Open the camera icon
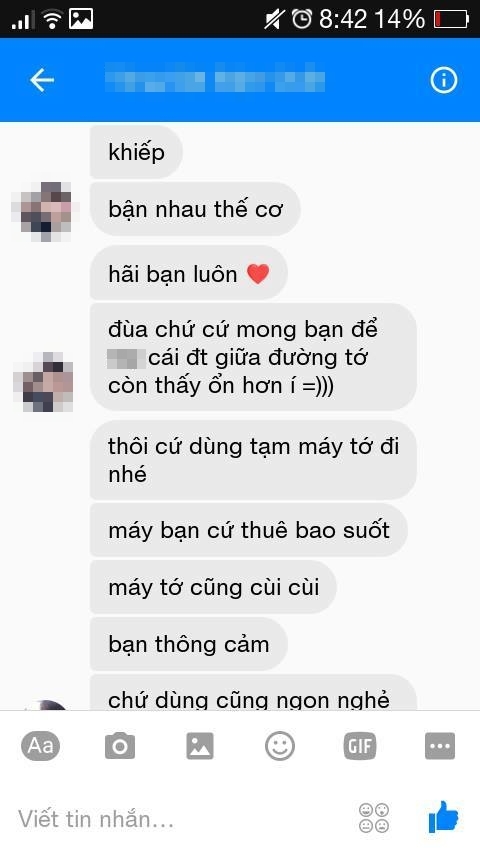 click(120, 746)
